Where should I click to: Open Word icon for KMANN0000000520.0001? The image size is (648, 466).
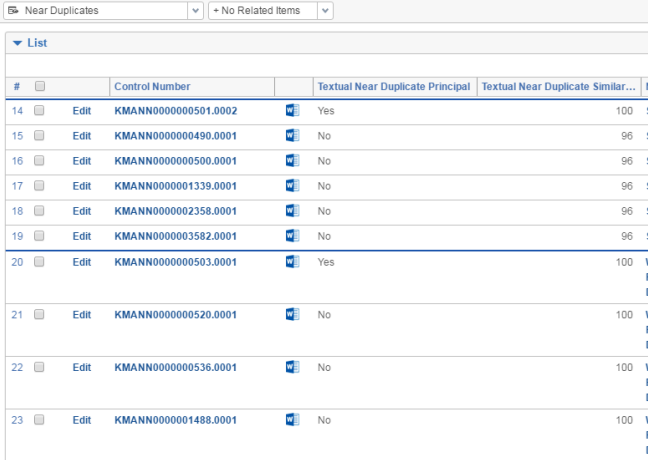[293, 315]
